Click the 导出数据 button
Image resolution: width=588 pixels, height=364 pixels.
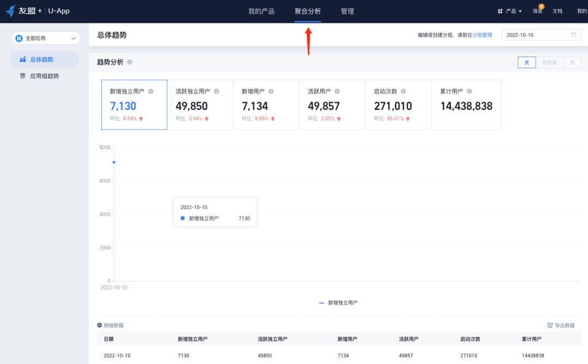point(561,325)
